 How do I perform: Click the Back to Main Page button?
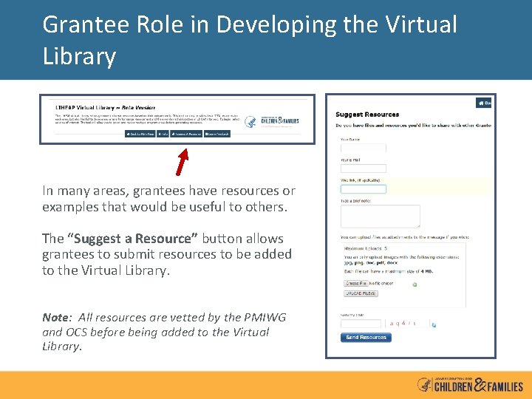click(140, 134)
